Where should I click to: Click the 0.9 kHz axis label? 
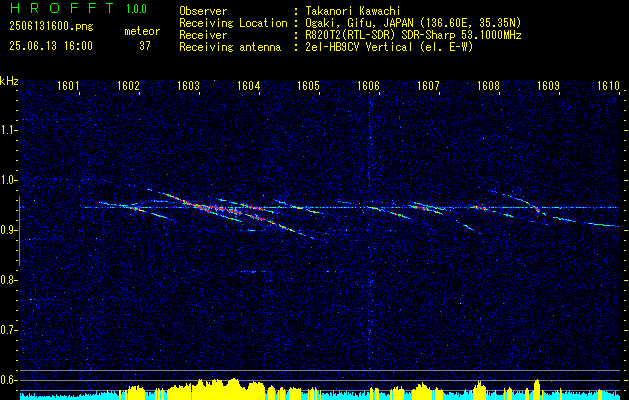(7, 230)
